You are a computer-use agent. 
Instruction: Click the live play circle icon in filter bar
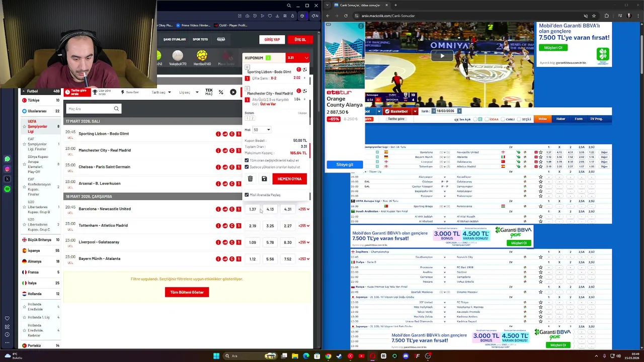coord(233,92)
